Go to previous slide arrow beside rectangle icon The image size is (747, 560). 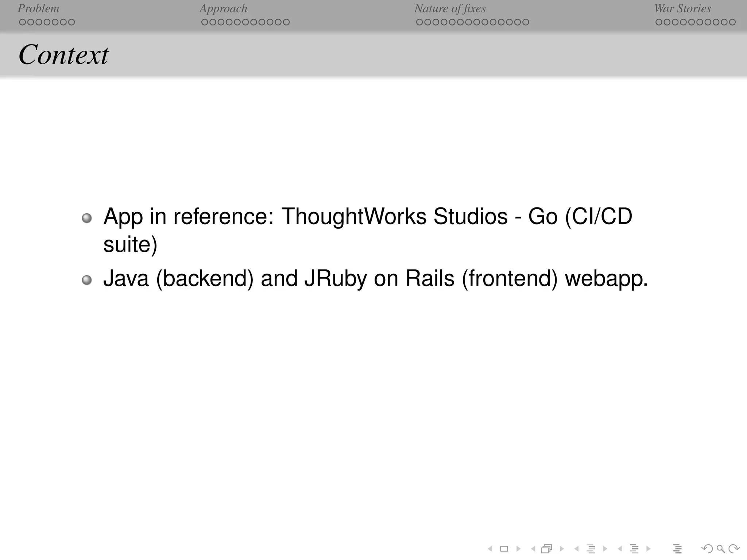(490, 549)
